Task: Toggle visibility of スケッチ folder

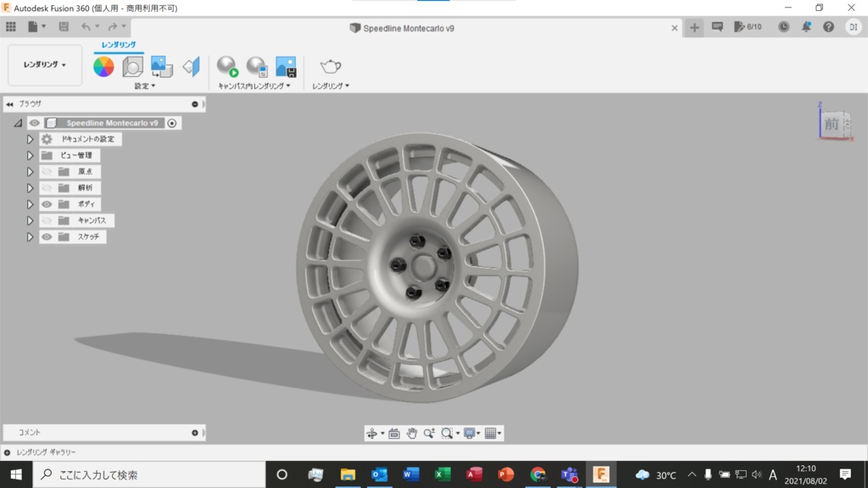Action: tap(47, 237)
